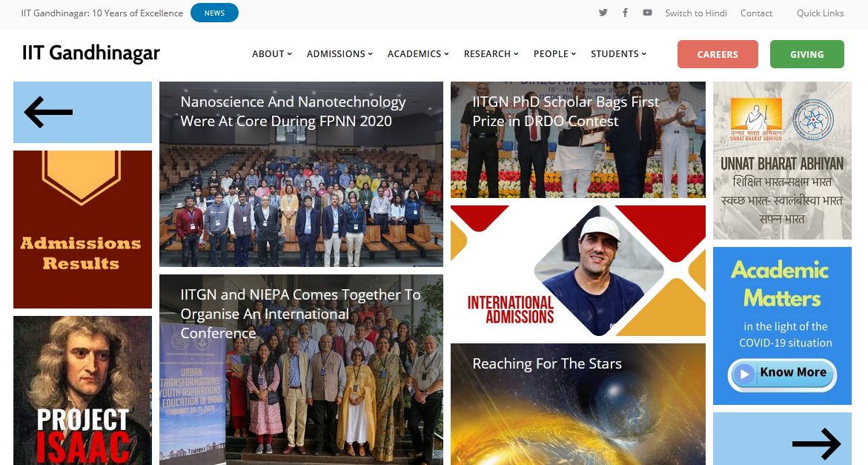Open the Unnat Bharat Abhiyan tile
Viewport: 868px width, 465px height.
[782, 160]
